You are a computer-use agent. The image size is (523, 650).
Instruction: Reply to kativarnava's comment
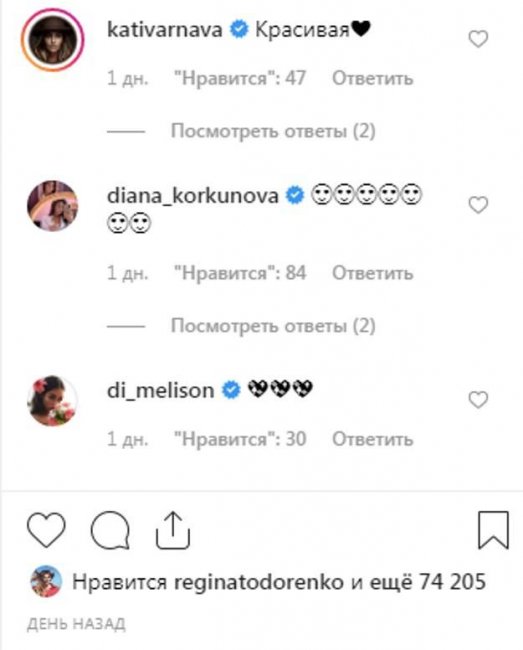[373, 78]
